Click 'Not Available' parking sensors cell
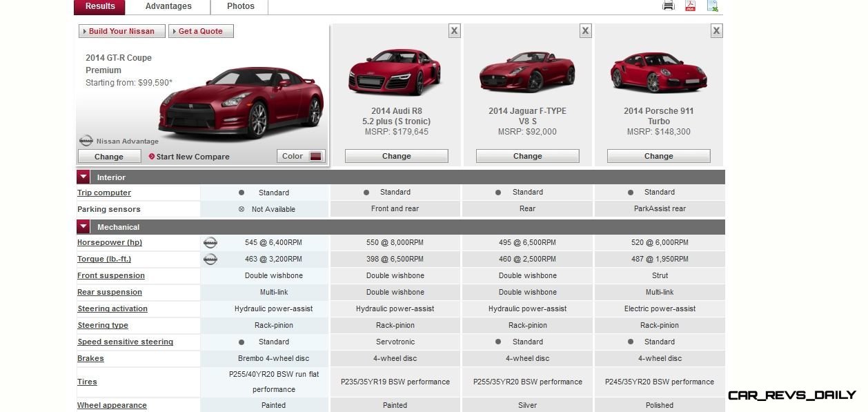Viewport: 868px width, 412px height. pyautogui.click(x=273, y=209)
